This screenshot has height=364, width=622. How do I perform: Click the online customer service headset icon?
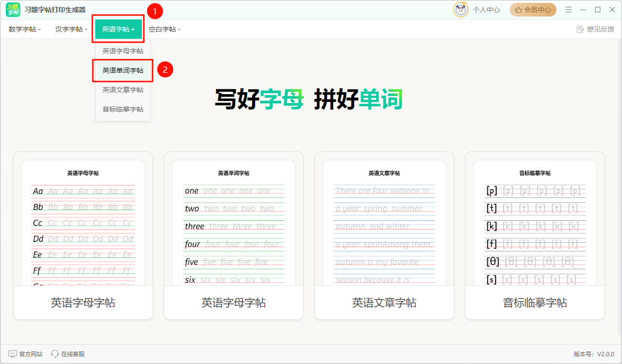tap(55, 354)
